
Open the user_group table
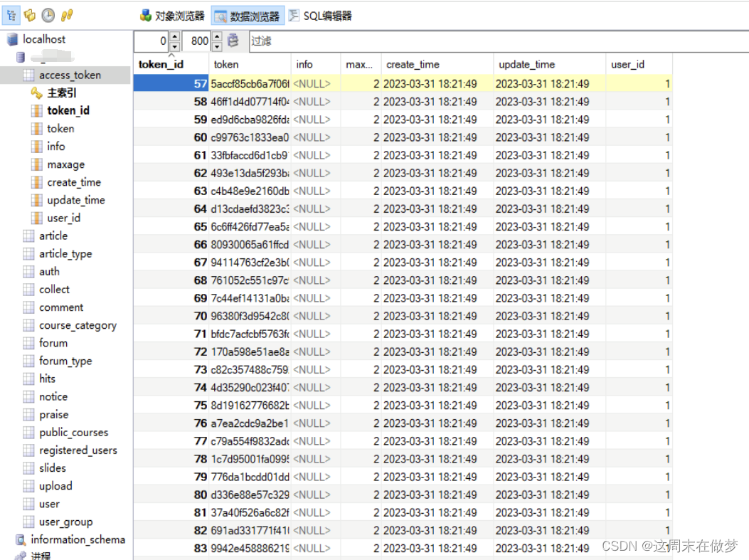(66, 522)
